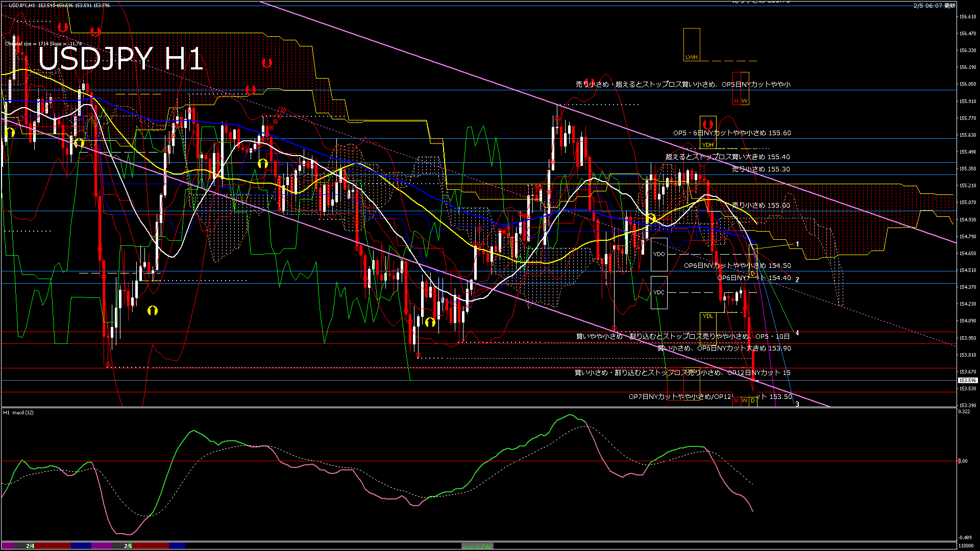This screenshot has height=551, width=980.
Task: Click annotation 売り小さめ 155.30
Action: 761,169
